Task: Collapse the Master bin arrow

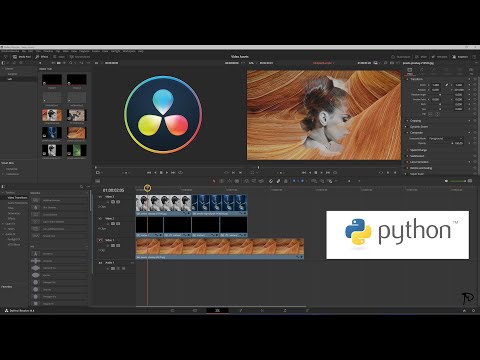Action: (x=3, y=69)
